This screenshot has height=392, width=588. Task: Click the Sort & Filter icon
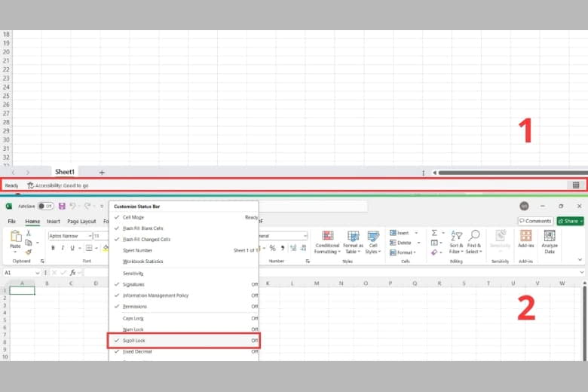point(456,237)
